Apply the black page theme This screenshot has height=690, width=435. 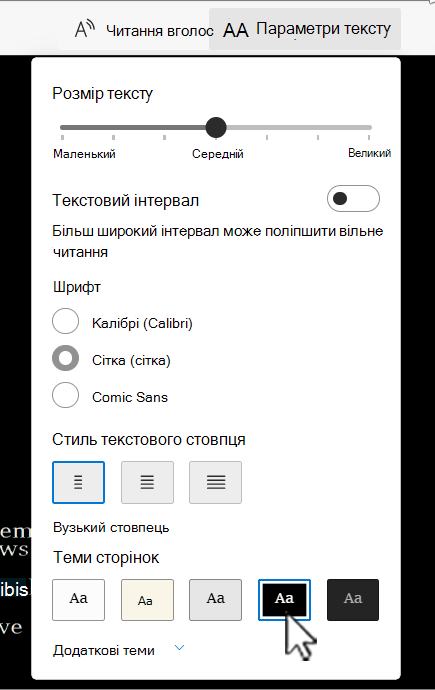coord(284,600)
